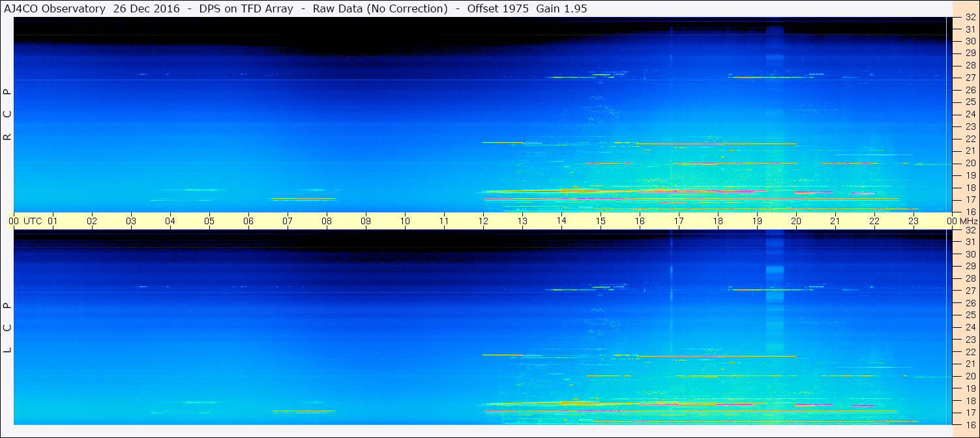Click the 31 MHz tick in LCP panel
Viewport: 980px width, 438px height.
[x=970, y=242]
